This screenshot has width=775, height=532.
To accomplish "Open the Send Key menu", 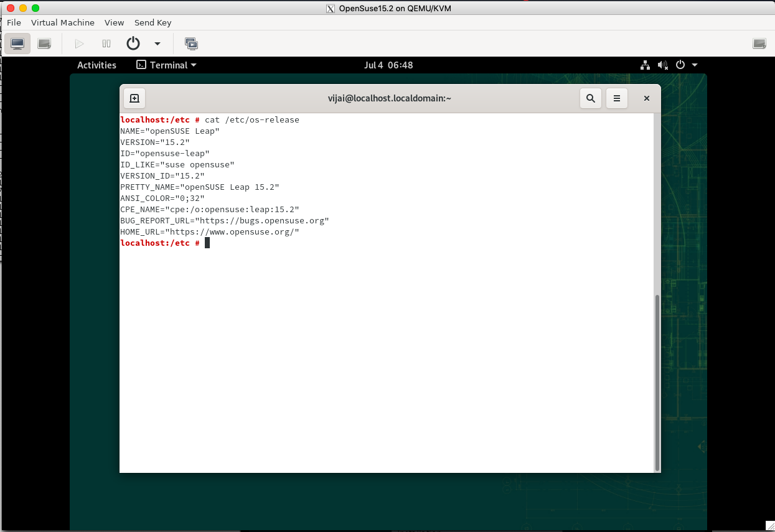I will click(153, 22).
